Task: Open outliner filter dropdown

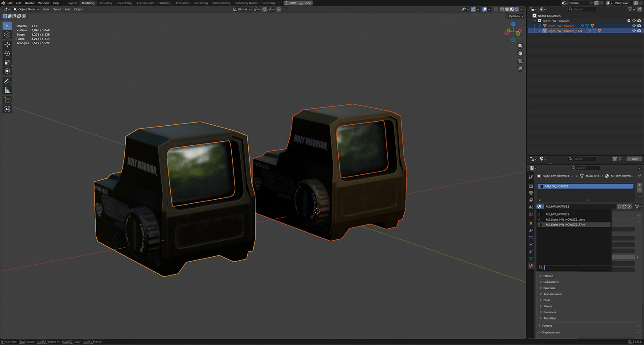Action: [632, 9]
